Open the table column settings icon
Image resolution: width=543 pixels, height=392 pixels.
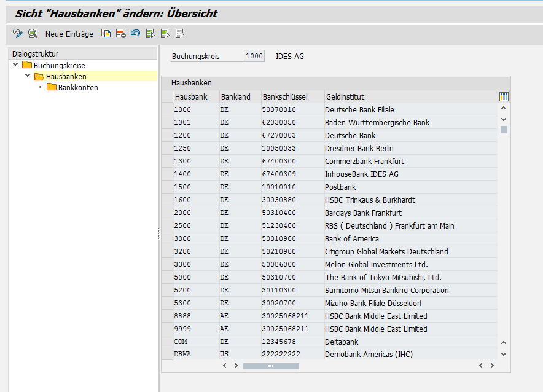(504, 96)
